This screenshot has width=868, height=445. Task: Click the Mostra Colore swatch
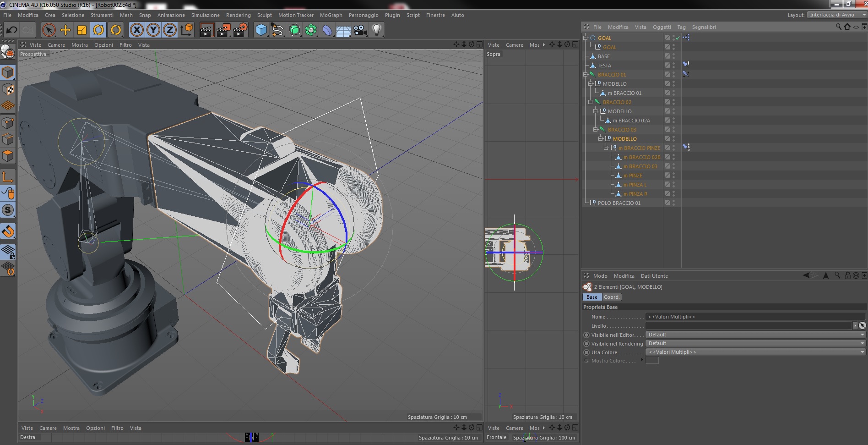[652, 361]
